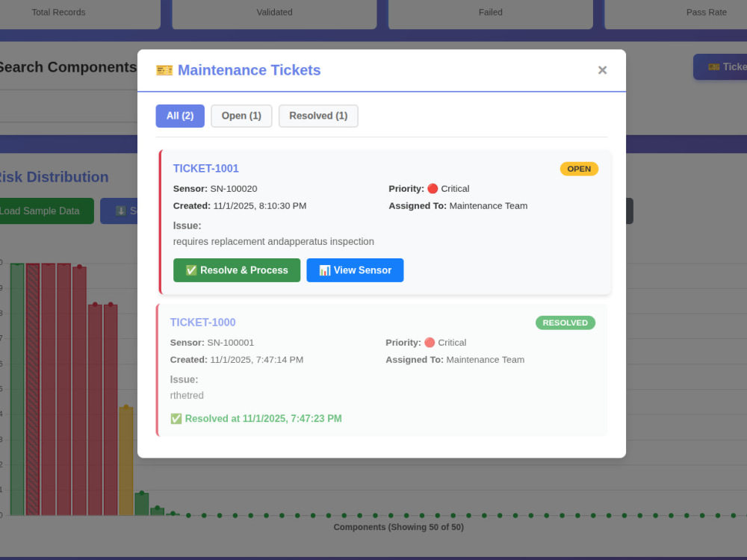This screenshot has height=560, width=747.
Task: Click the issue text 'rthetred'
Action: point(187,395)
